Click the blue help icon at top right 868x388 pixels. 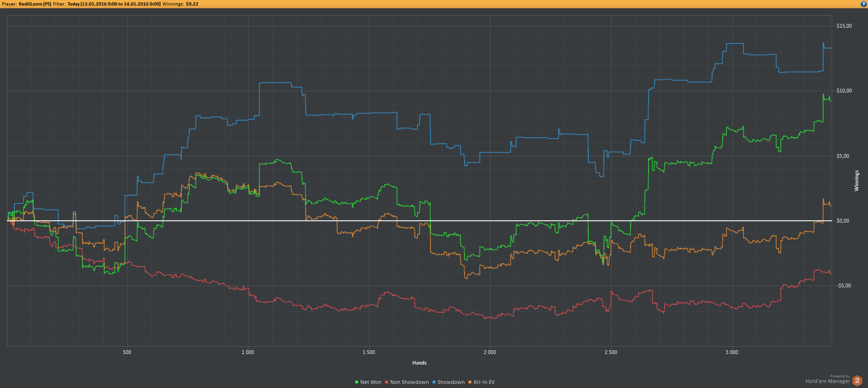click(x=863, y=4)
